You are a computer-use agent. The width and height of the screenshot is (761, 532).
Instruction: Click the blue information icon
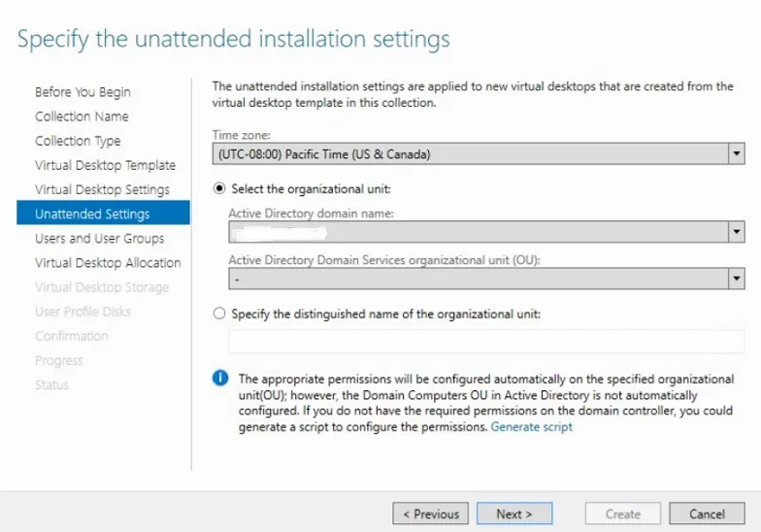click(x=220, y=379)
